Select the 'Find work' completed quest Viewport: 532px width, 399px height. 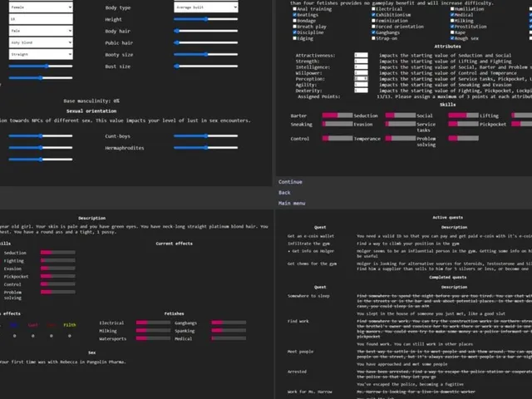coord(298,321)
